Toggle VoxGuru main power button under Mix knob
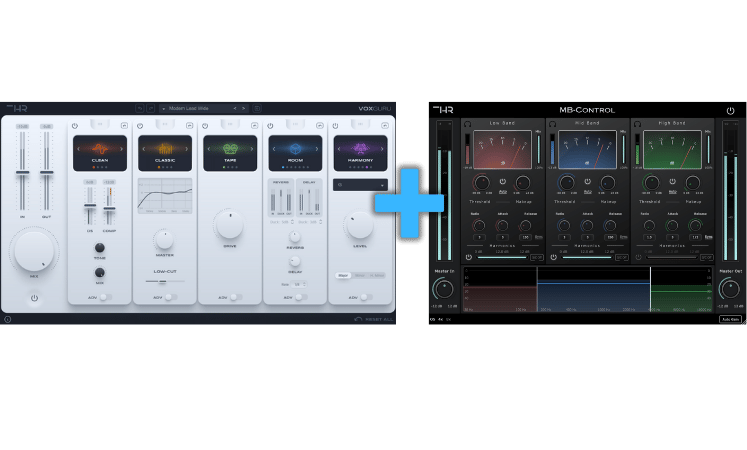The width and height of the screenshot is (747, 450). [x=34, y=298]
